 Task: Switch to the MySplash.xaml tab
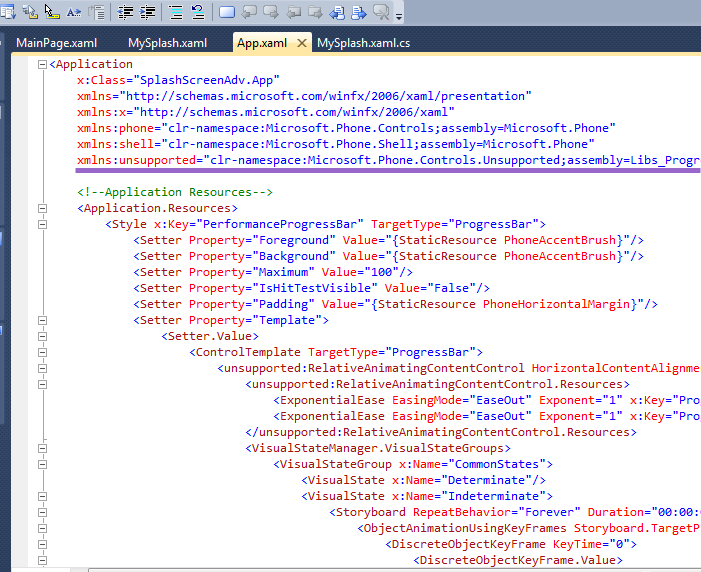[x=168, y=43]
